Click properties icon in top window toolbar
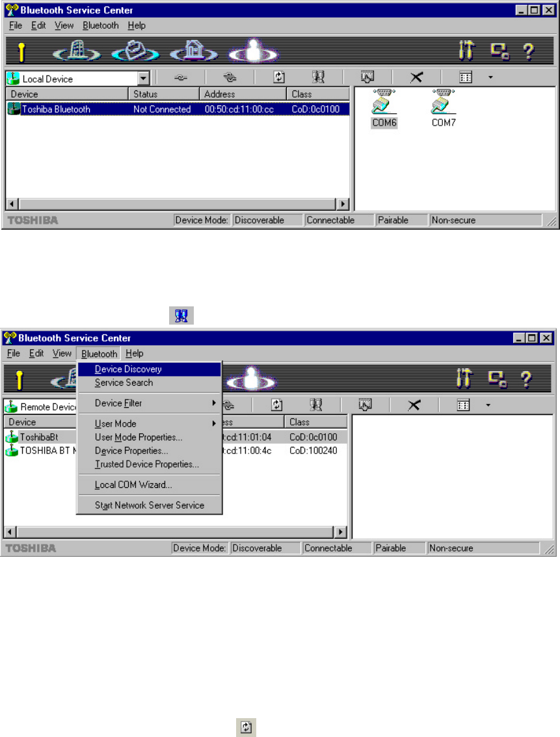The width and height of the screenshot is (560, 737). click(367, 77)
